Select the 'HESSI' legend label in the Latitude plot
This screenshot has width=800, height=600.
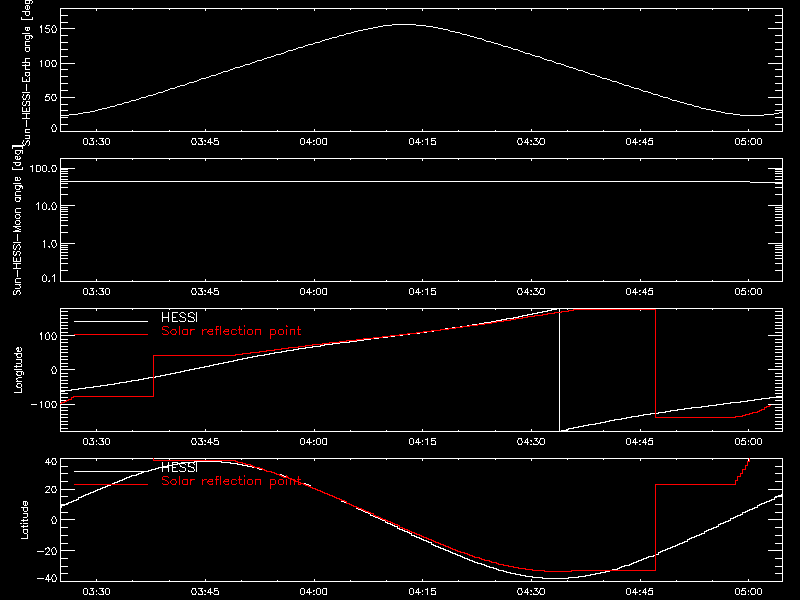(x=179, y=468)
